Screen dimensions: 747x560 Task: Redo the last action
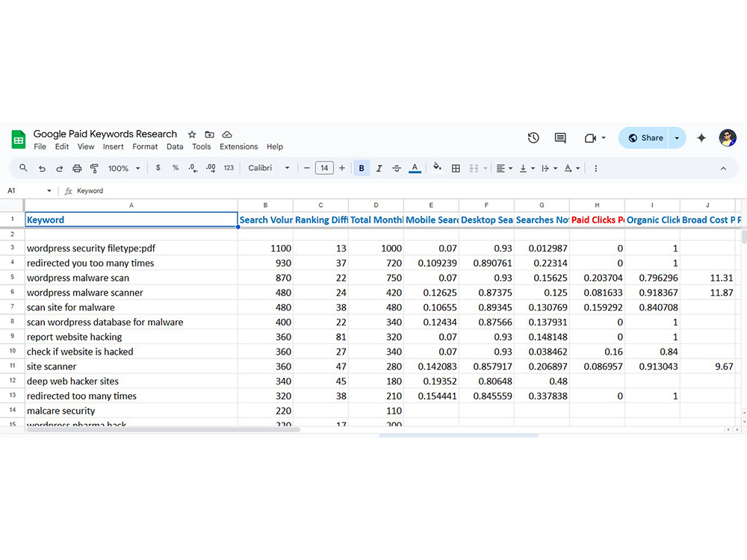pyautogui.click(x=60, y=168)
